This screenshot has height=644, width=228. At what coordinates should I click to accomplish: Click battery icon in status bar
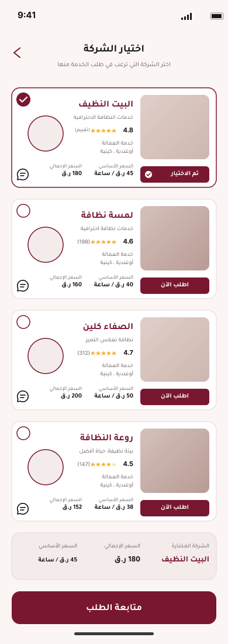[x=216, y=16]
